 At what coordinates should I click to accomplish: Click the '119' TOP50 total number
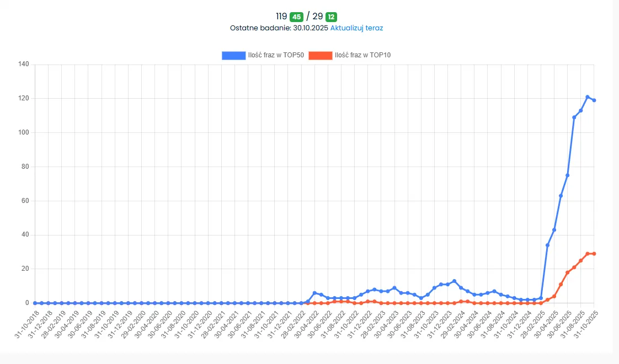coord(281,17)
